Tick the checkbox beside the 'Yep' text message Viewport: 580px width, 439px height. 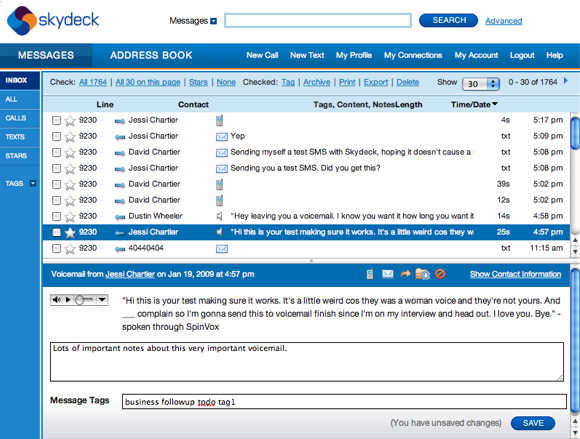[x=56, y=136]
